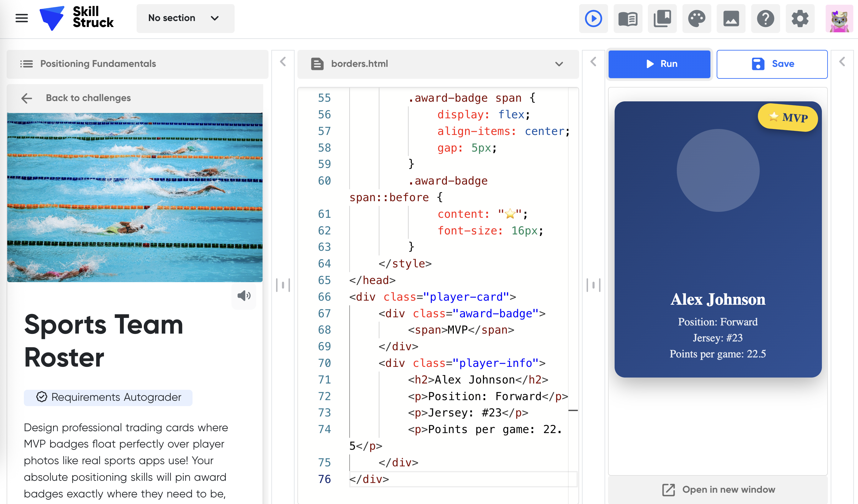Go back to challenges
Screen dimensions: 858x504
click(x=88, y=98)
